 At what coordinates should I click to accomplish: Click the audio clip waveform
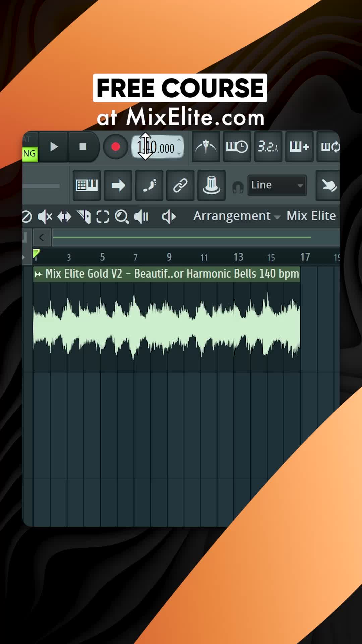pos(167,326)
